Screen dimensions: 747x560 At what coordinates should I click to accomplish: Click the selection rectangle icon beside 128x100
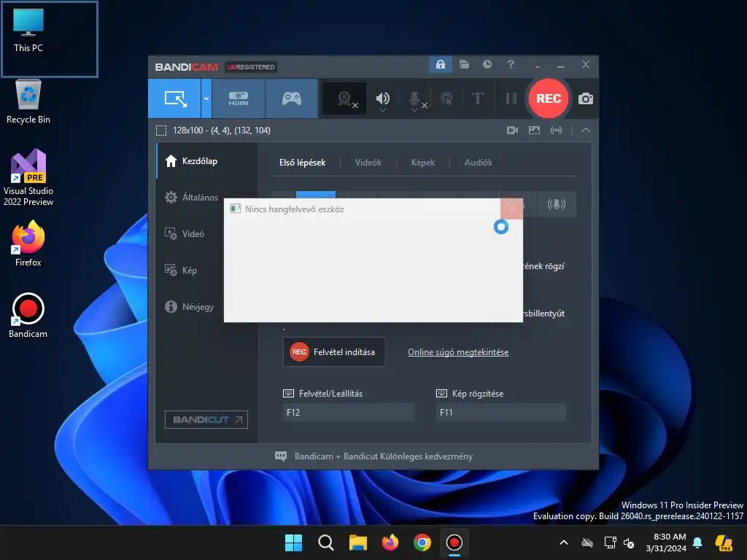tap(161, 131)
